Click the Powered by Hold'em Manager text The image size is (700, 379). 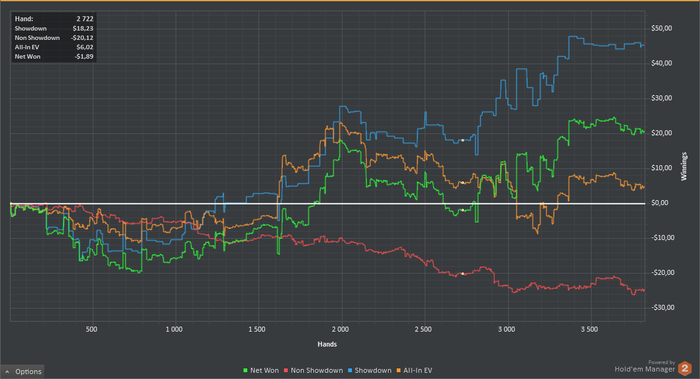pyautogui.click(x=645, y=367)
